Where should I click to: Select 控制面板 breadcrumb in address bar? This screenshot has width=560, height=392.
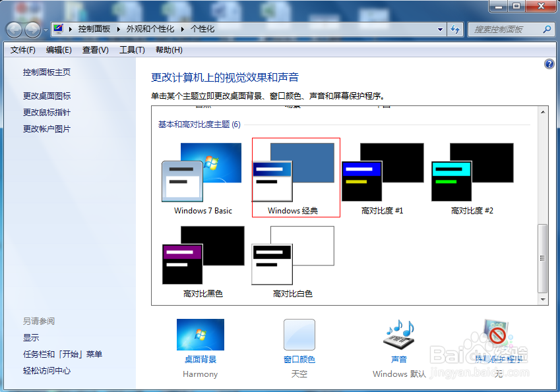(94, 29)
